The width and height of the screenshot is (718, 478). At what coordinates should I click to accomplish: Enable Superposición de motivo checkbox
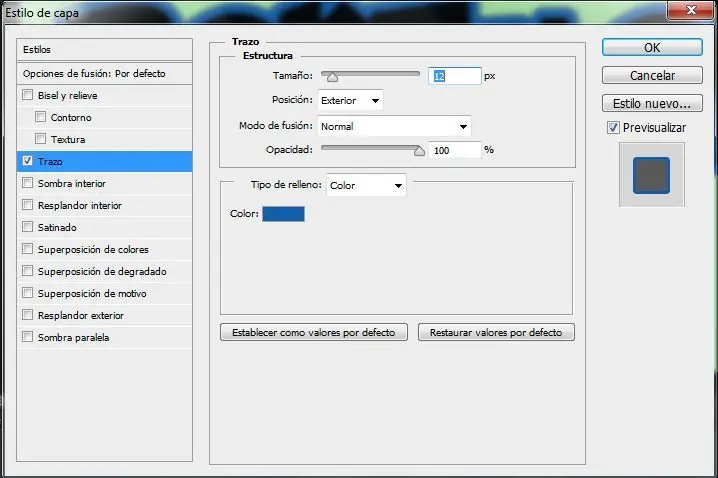click(x=27, y=293)
